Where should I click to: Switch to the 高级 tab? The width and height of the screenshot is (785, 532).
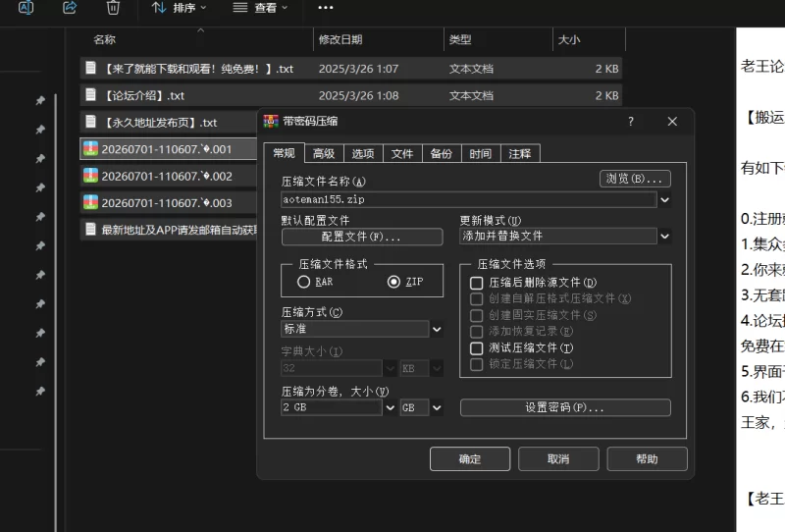click(x=324, y=153)
